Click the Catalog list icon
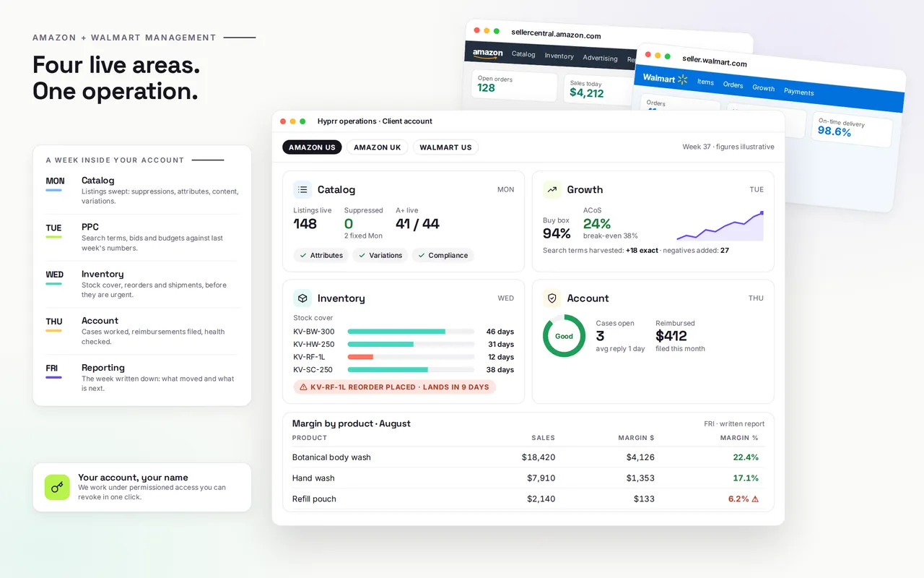The width and height of the screenshot is (924, 578). click(x=302, y=189)
